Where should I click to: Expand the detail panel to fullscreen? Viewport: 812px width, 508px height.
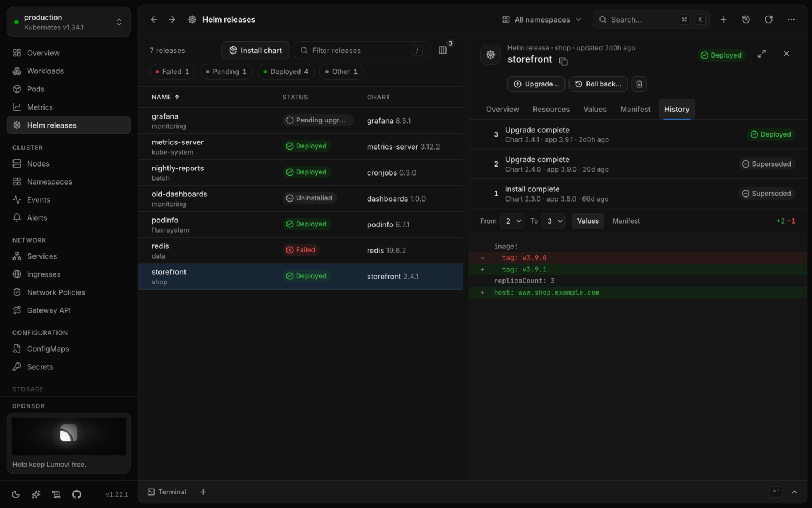(762, 54)
